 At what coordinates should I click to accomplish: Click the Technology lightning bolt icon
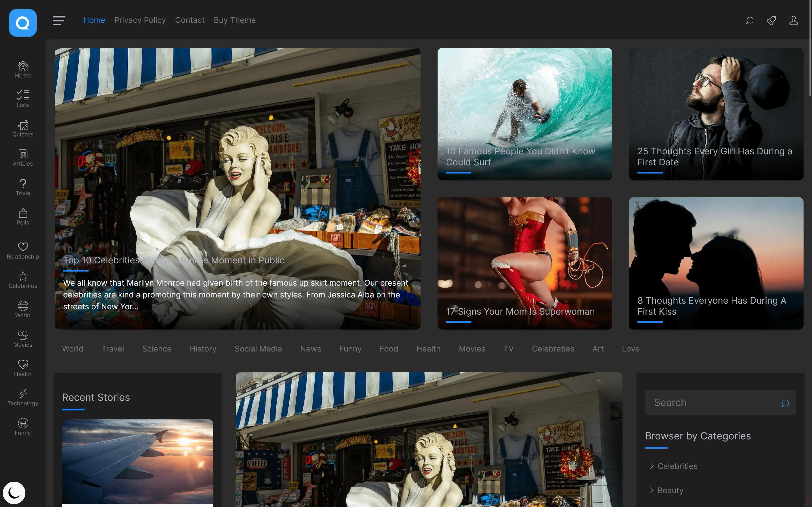pos(23,394)
